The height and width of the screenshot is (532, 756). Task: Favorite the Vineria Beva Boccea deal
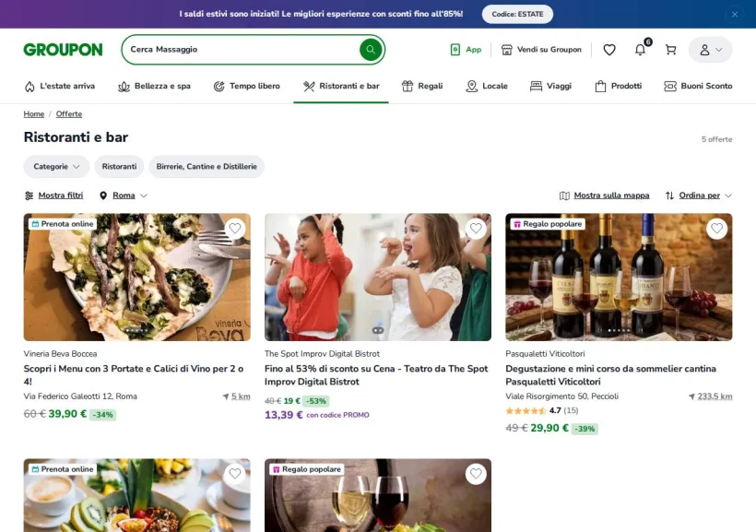235,228
